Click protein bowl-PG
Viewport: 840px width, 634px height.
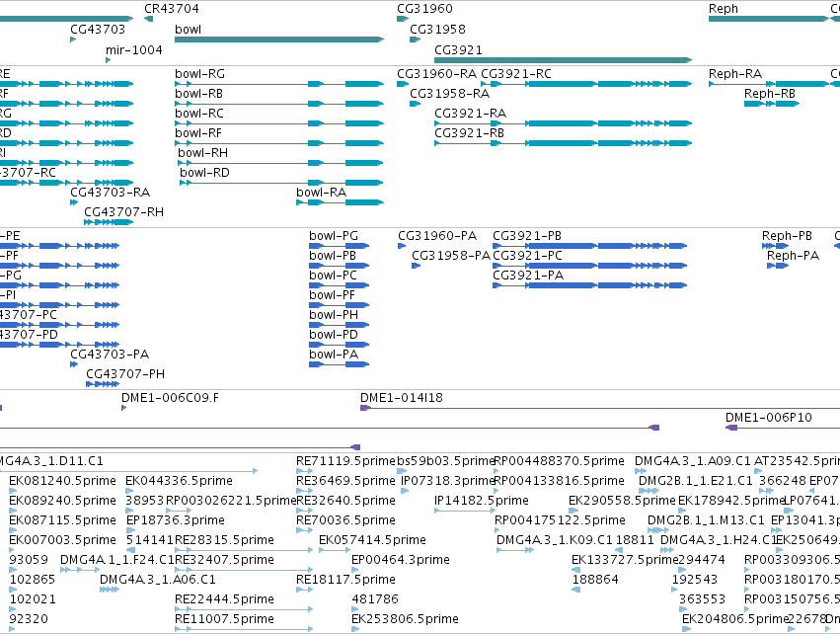(340, 246)
